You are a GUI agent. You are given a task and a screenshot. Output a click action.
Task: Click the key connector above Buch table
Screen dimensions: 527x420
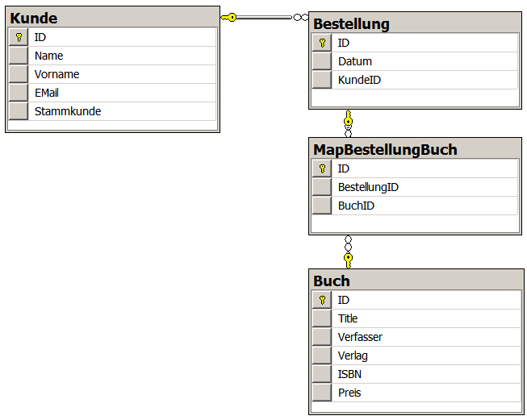coord(349,260)
